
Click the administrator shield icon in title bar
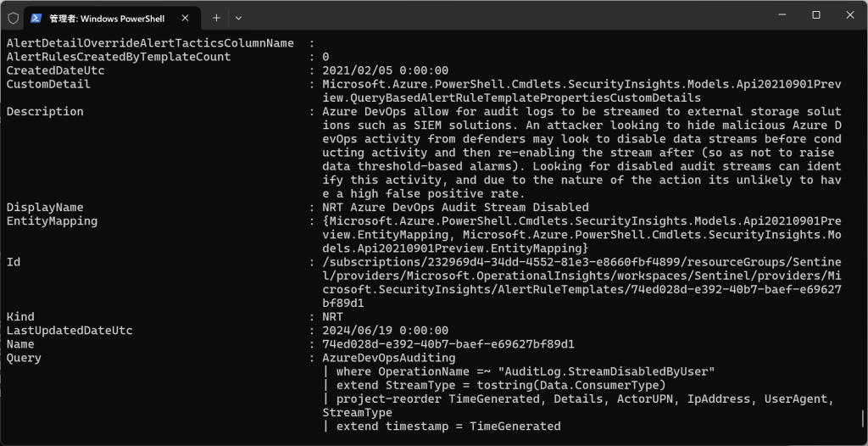14,18
